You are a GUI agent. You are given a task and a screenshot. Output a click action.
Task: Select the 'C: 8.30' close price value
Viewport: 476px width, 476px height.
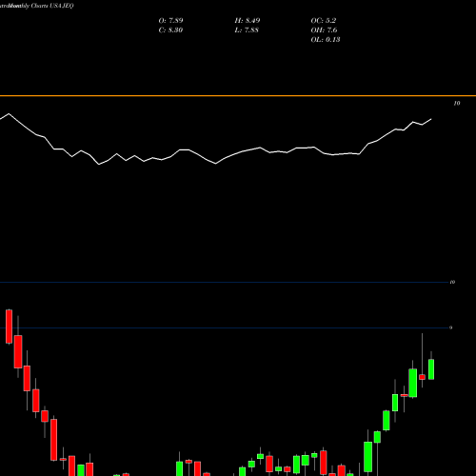tap(170, 30)
